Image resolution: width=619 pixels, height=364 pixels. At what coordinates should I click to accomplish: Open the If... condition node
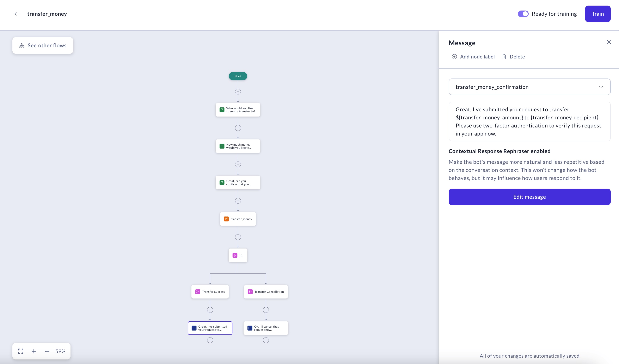238,255
